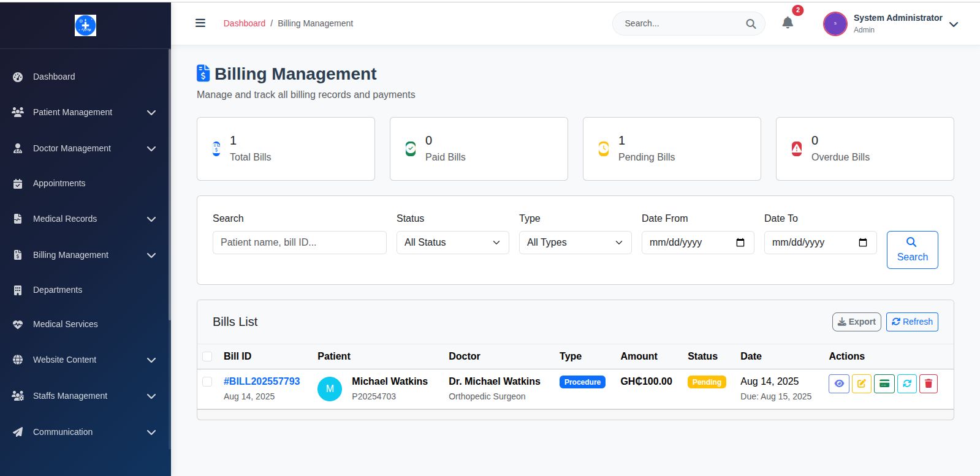Screen dimensions: 980x476
Task: Go to Departments in the sidebar
Action: coord(57,290)
